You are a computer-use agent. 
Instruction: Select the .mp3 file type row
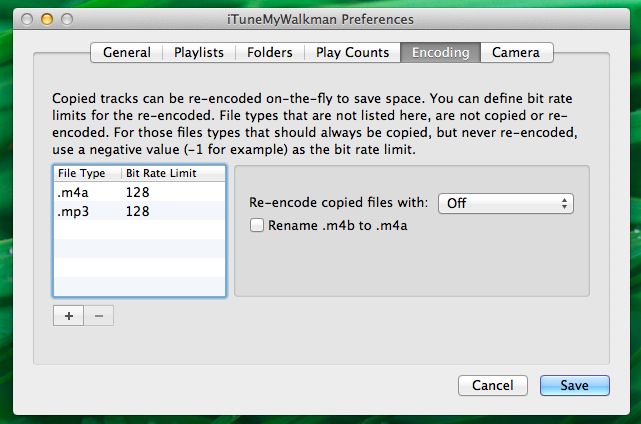(x=139, y=211)
